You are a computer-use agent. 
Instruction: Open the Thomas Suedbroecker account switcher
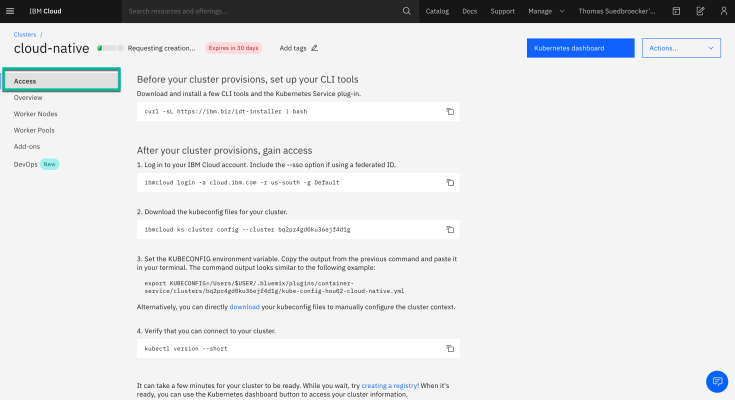(616, 11)
